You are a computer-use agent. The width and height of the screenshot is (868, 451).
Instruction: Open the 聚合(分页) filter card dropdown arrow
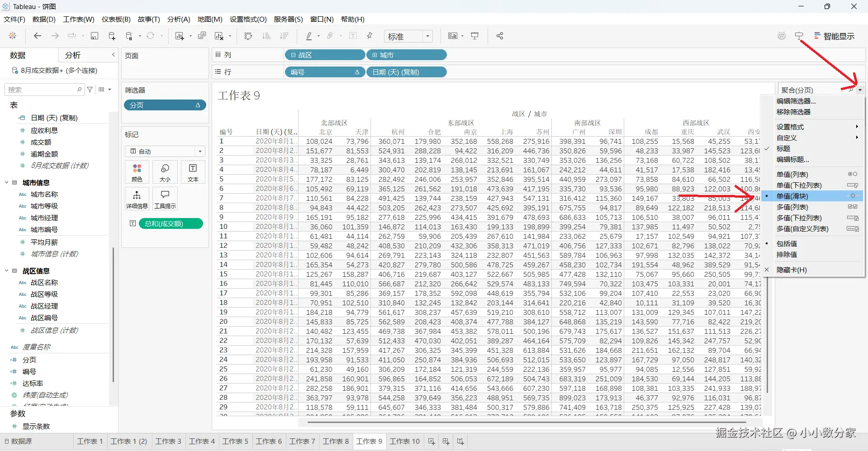[x=860, y=90]
